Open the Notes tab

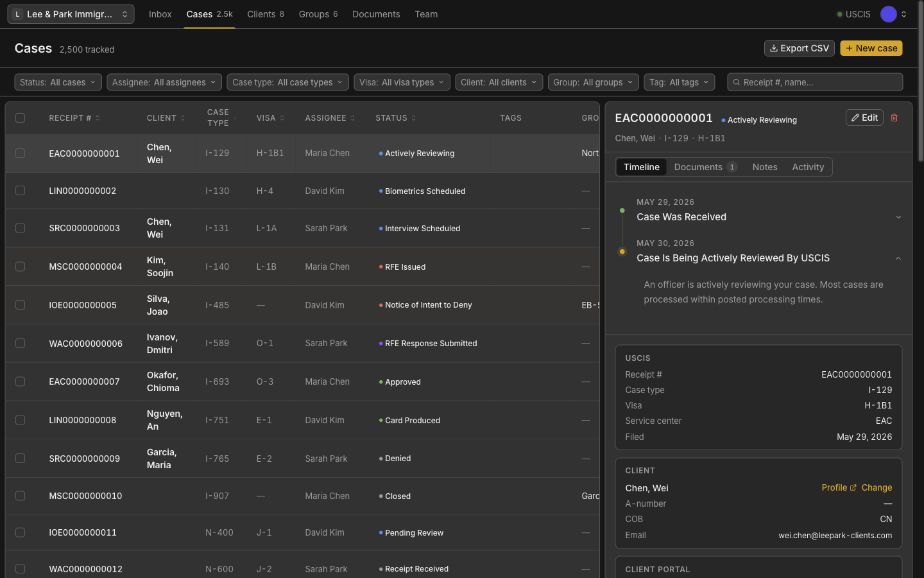[x=765, y=167]
